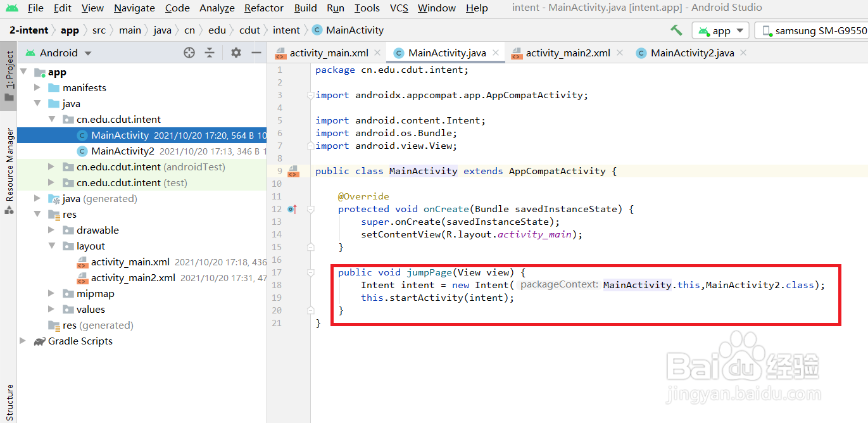Close the activity_main2.xml tab
The height and width of the screenshot is (423, 868).
tap(620, 53)
